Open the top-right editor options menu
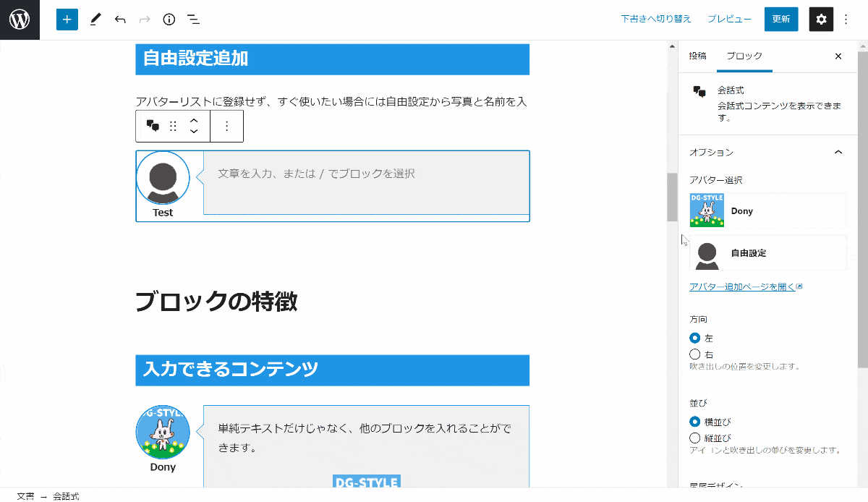Screen dimensions: 868x502 pos(846,20)
